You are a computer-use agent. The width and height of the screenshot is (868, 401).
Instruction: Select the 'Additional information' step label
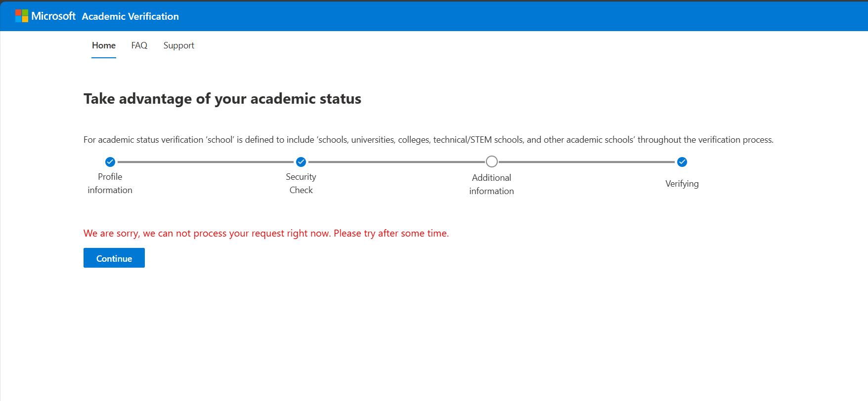pyautogui.click(x=492, y=184)
